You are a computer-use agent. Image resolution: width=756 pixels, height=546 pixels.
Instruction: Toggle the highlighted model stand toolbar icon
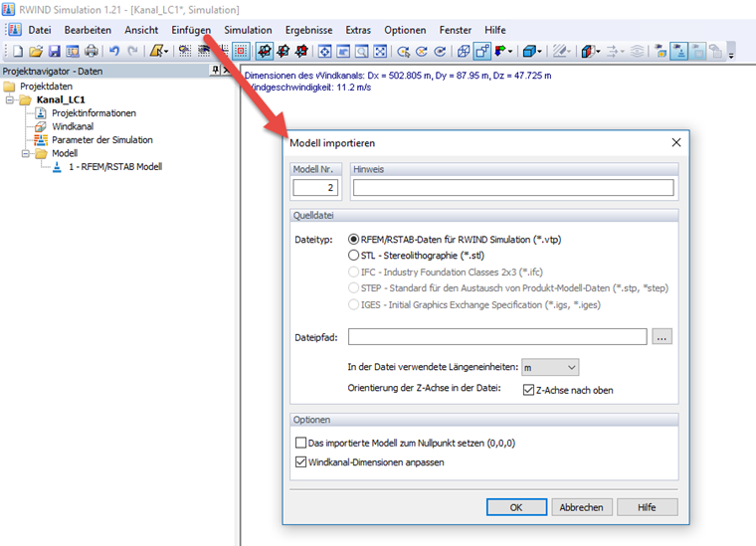[679, 51]
